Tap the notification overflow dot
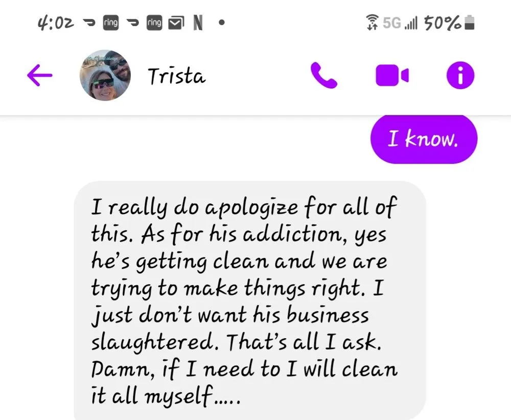This screenshot has width=511, height=420. (222, 22)
